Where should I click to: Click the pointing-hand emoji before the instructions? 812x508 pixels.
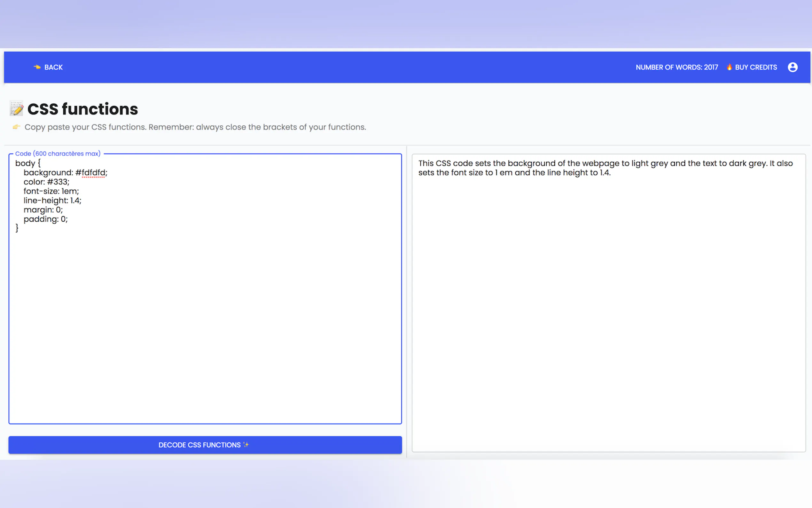16,127
